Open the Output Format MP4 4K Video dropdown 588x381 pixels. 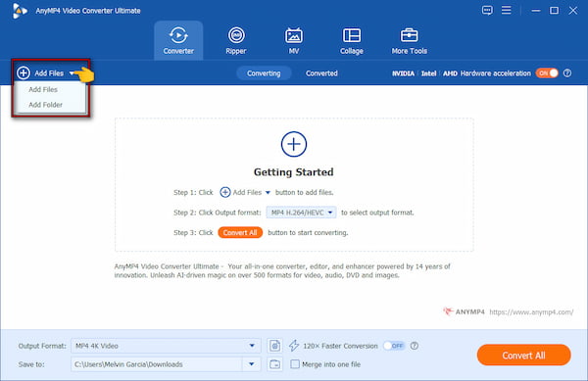click(x=166, y=346)
